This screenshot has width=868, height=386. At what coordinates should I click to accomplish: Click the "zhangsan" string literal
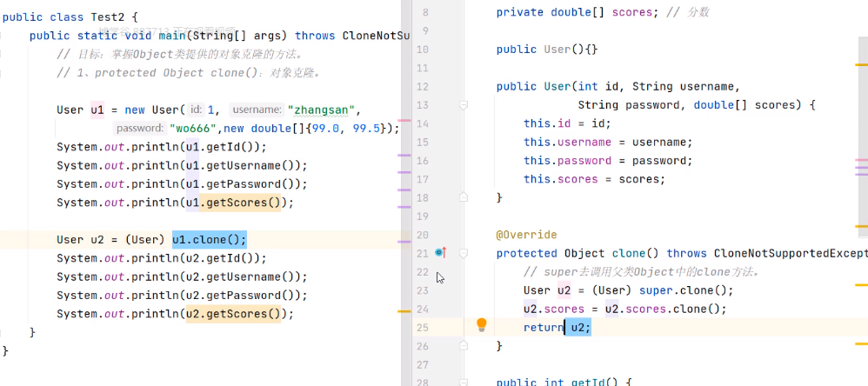pos(321,110)
